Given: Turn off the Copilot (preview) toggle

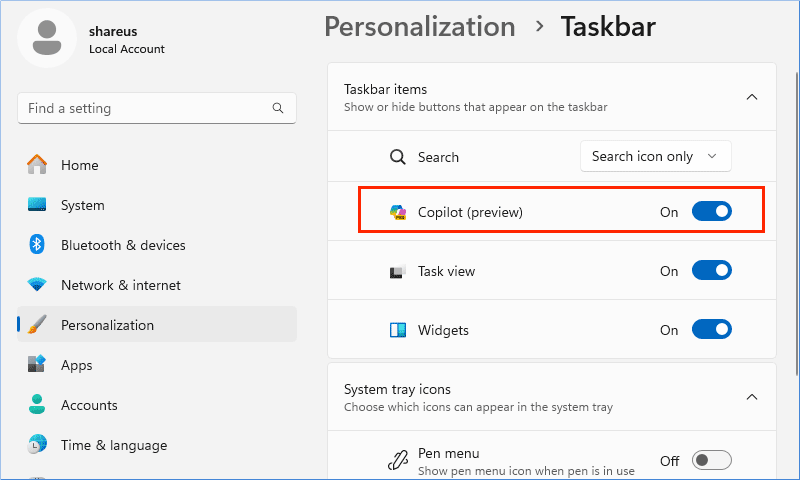Looking at the screenshot, I should pyautogui.click(x=712, y=211).
